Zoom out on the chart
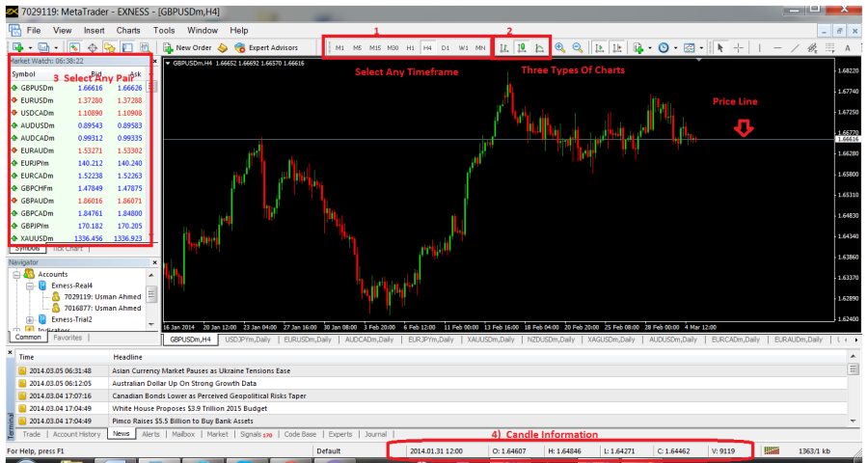The height and width of the screenshot is (463, 868). tap(578, 48)
